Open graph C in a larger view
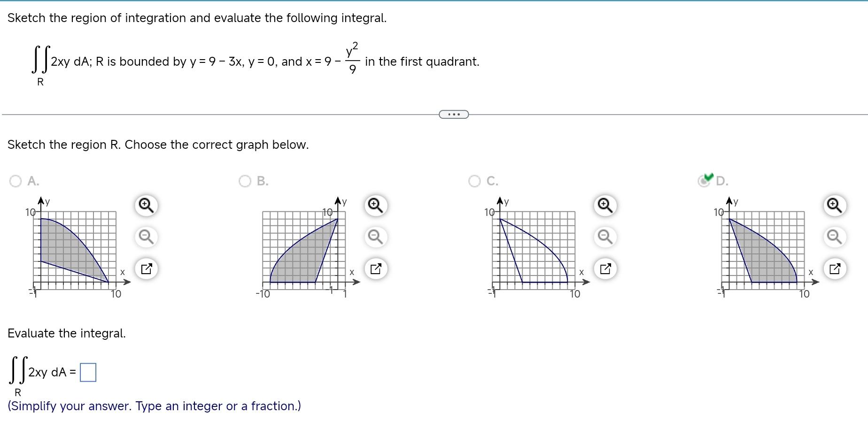 pyautogui.click(x=604, y=268)
